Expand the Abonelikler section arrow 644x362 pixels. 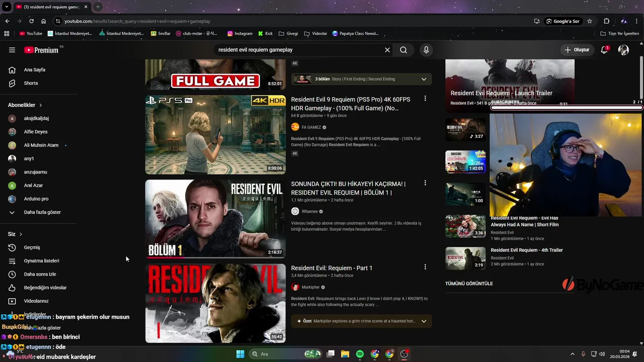click(40, 105)
